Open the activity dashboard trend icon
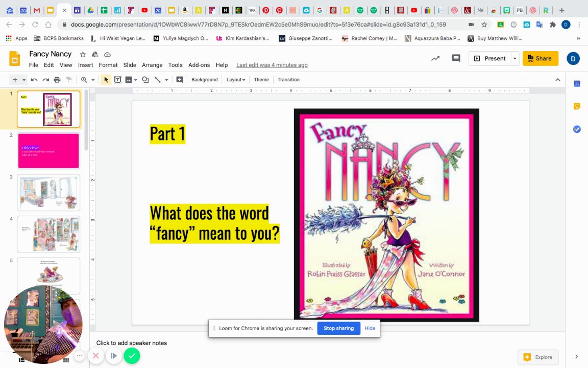 click(435, 59)
